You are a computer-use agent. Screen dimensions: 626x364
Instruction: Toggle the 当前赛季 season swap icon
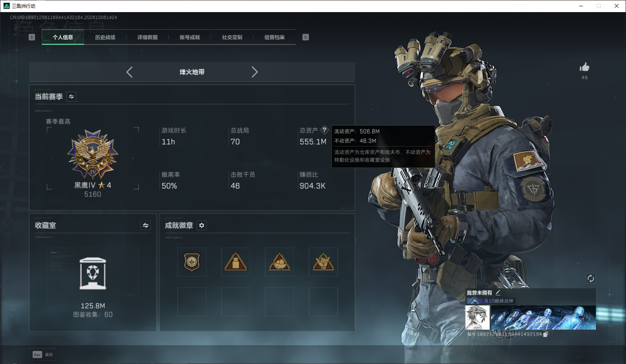tap(72, 96)
